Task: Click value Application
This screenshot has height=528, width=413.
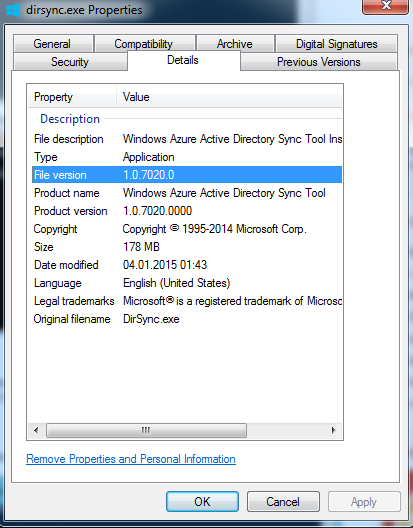Action: (x=149, y=157)
